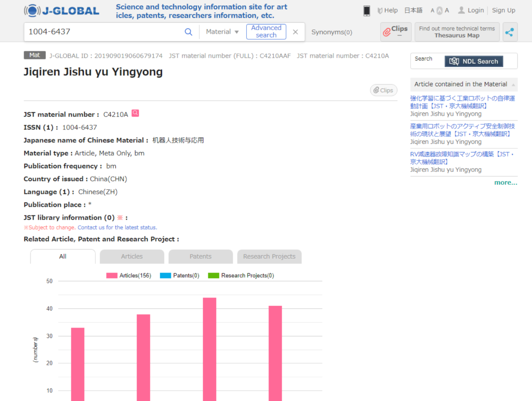
Task: Click the share icon button
Action: [x=509, y=32]
